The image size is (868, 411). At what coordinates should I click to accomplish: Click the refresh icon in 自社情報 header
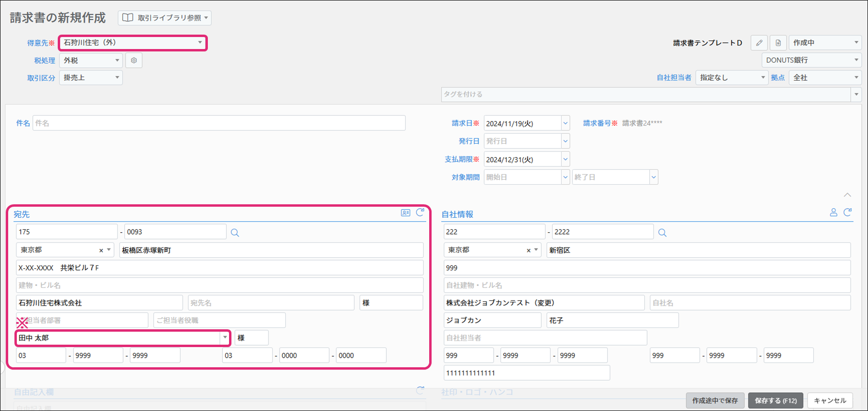848,212
